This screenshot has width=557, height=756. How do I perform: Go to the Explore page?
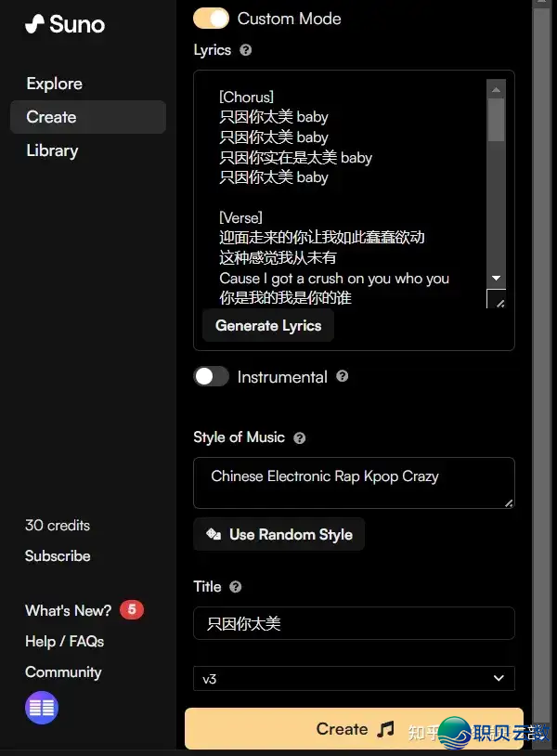[55, 84]
